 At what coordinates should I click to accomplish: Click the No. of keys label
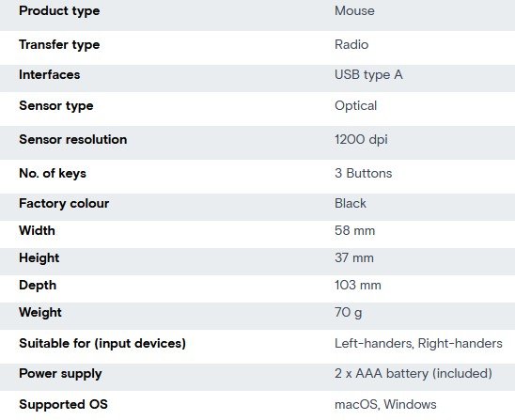click(x=53, y=174)
